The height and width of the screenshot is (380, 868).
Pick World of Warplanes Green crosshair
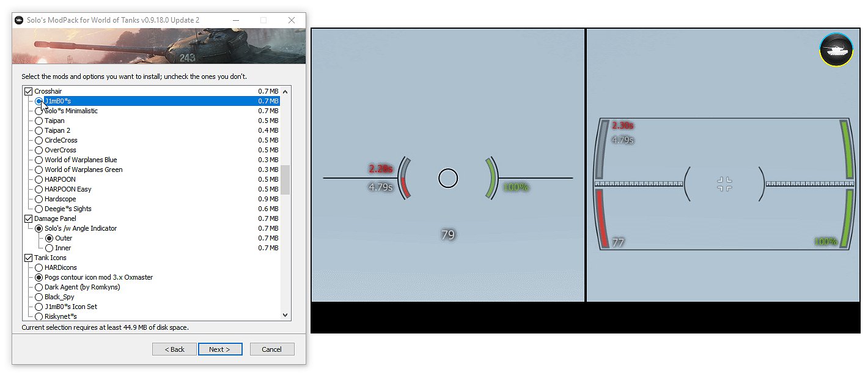(39, 170)
